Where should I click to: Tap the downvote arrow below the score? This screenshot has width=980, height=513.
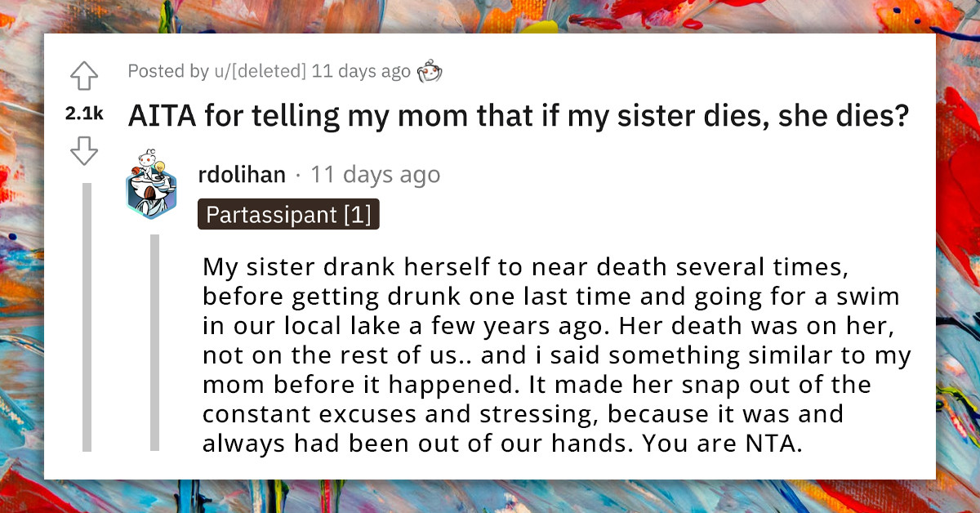(84, 151)
